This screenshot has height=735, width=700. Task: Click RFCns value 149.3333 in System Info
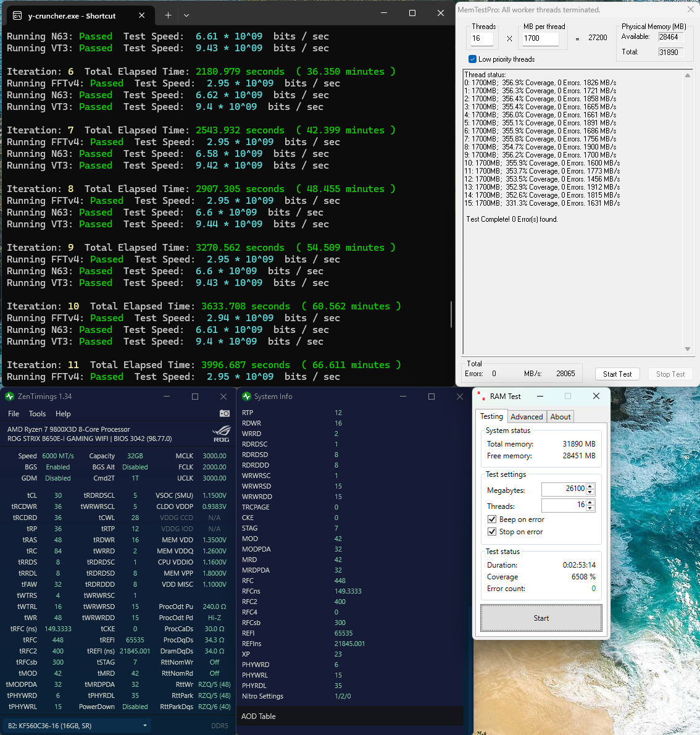tap(348, 591)
